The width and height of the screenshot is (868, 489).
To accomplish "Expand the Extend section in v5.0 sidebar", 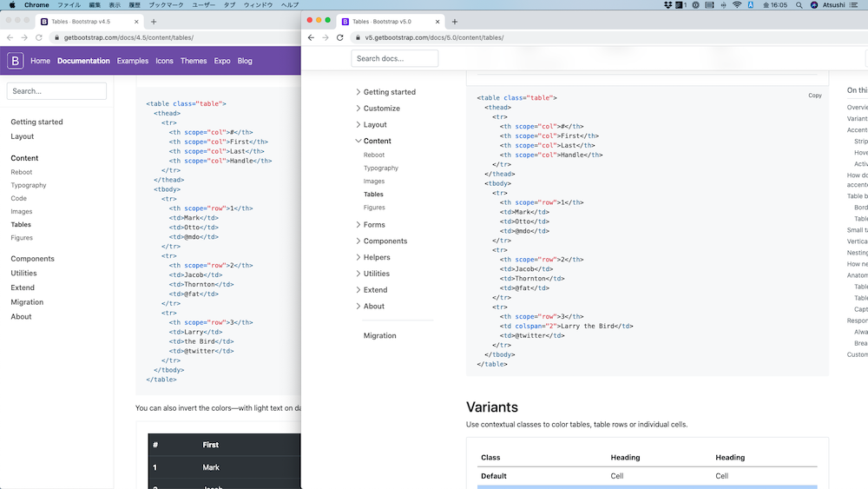I will coord(372,290).
